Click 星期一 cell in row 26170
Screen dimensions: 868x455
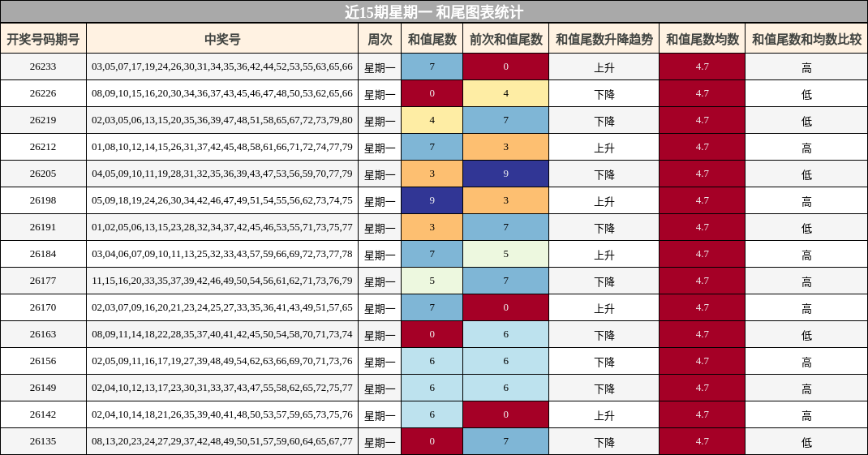click(x=380, y=308)
